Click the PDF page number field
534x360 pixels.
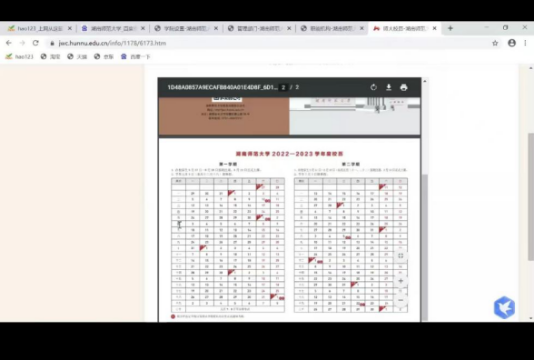coord(283,88)
